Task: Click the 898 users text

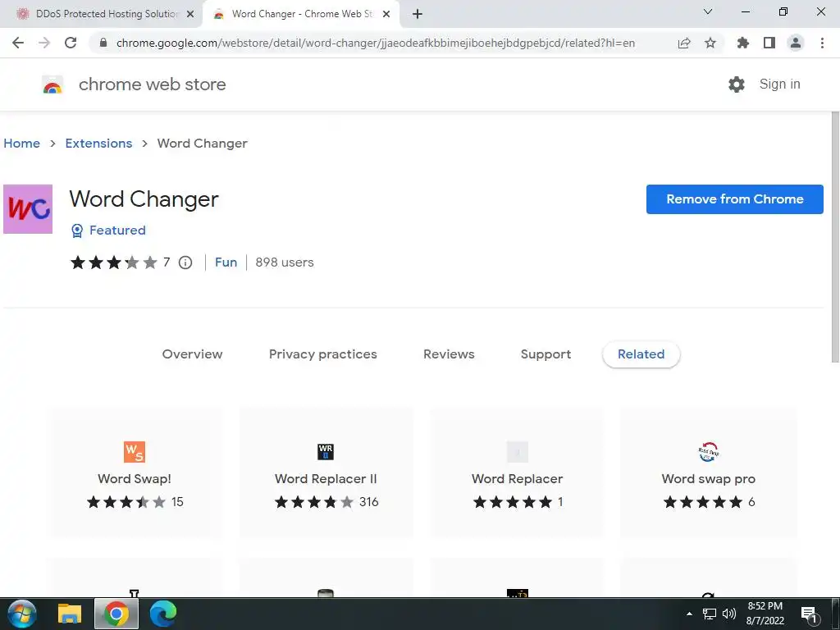Action: 285,262
